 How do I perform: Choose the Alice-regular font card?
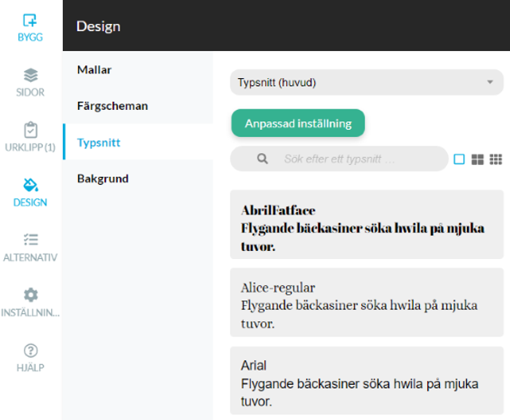[x=367, y=302]
